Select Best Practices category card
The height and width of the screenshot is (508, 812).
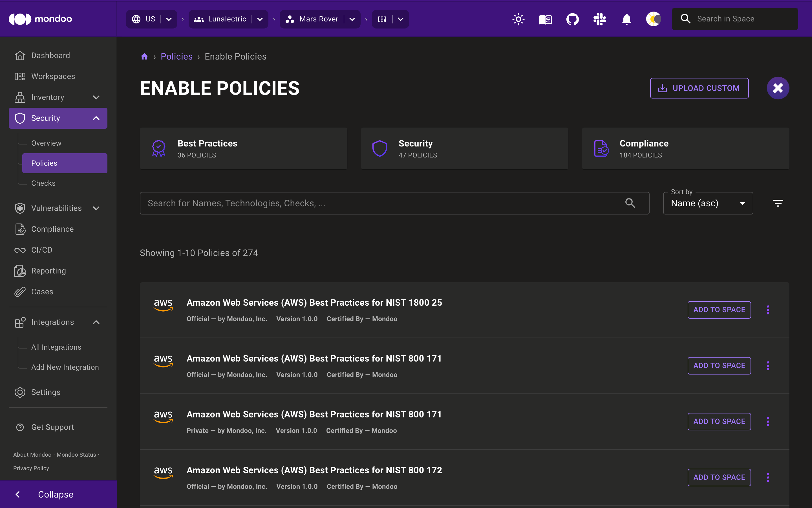[243, 148]
